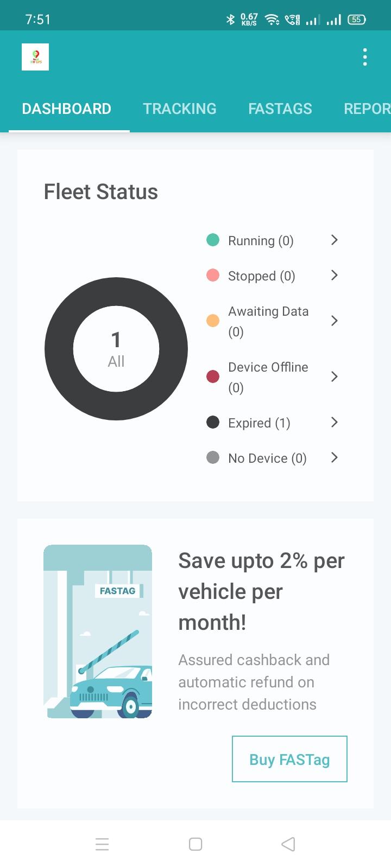Expand the Awaiting Data chevron

pyautogui.click(x=335, y=321)
